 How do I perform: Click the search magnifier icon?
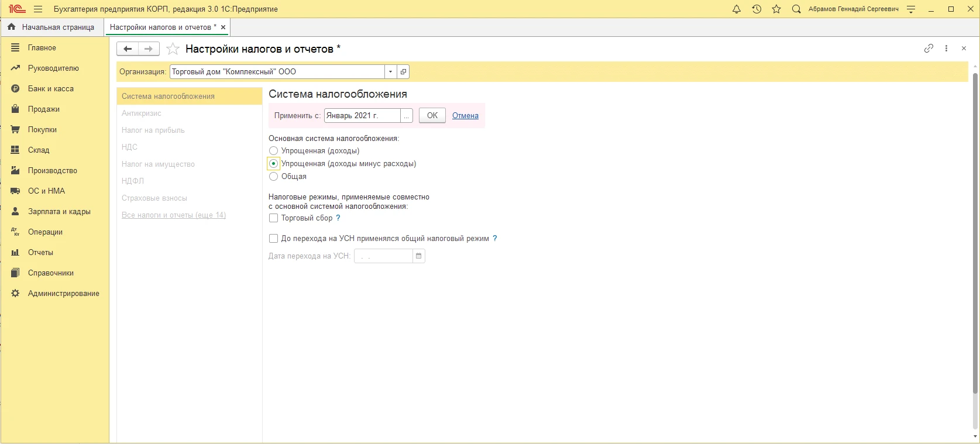pos(796,9)
